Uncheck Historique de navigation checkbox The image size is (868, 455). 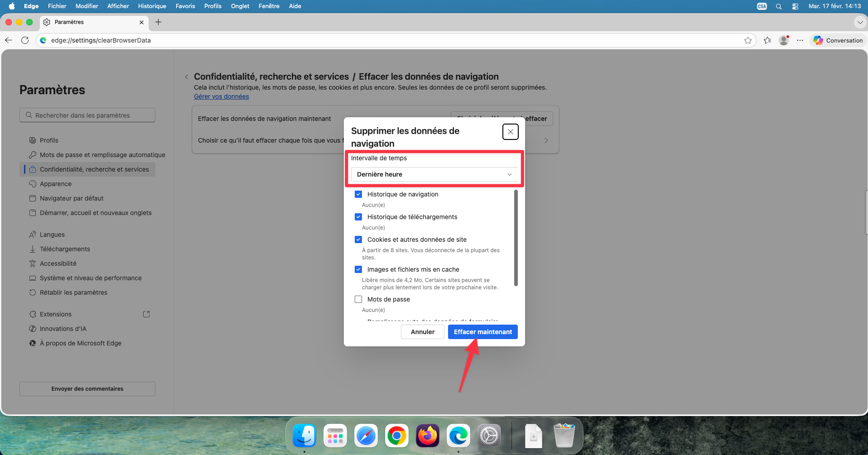point(358,194)
